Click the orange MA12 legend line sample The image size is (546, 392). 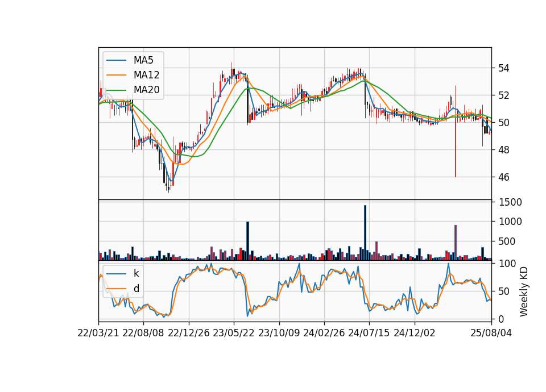[116, 75]
